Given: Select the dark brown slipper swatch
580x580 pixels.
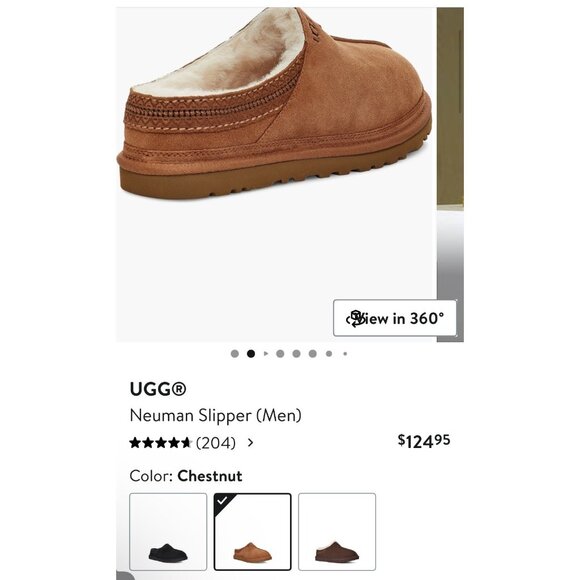Looking at the screenshot, I should (x=337, y=532).
